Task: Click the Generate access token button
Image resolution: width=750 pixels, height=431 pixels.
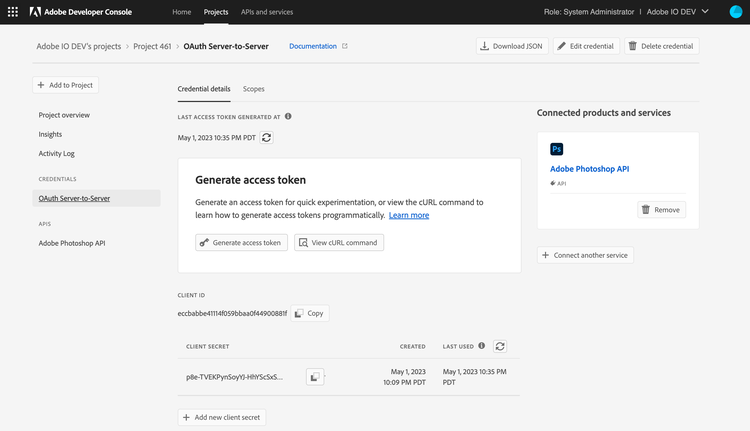Action: (x=241, y=242)
